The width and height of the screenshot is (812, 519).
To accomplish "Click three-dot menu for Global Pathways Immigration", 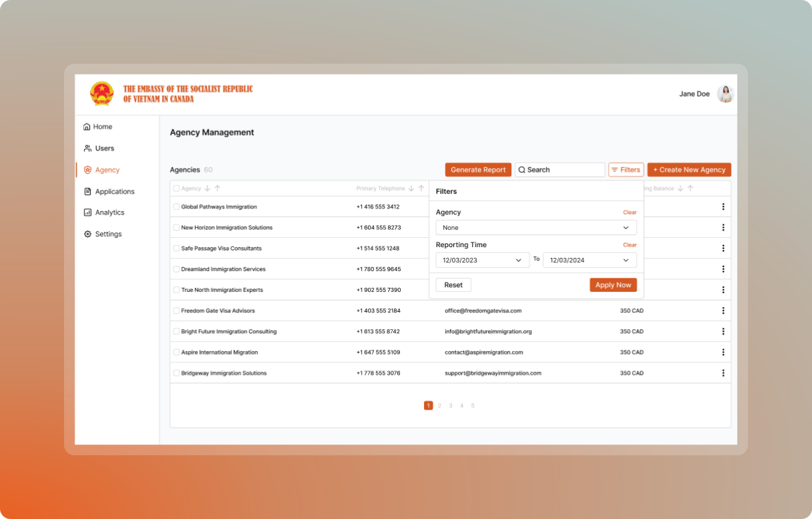I will pos(723,207).
